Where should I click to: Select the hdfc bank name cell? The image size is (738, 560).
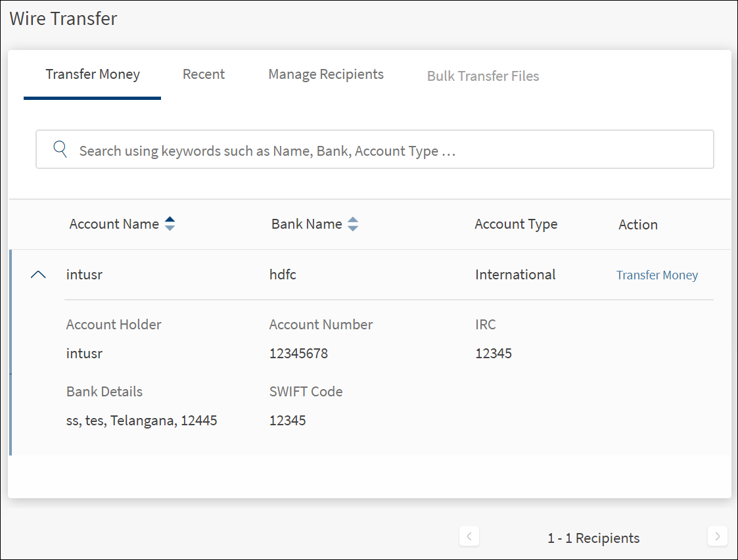[283, 275]
